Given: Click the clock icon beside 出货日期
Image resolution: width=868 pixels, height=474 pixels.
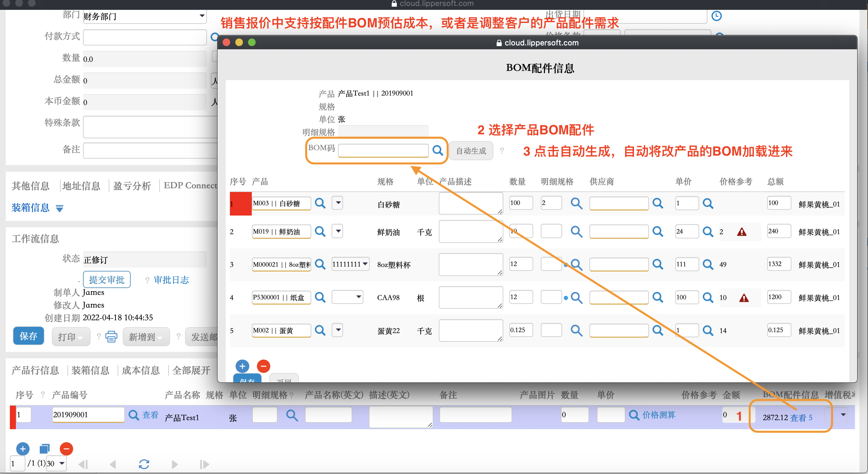Looking at the screenshot, I should click(x=716, y=16).
